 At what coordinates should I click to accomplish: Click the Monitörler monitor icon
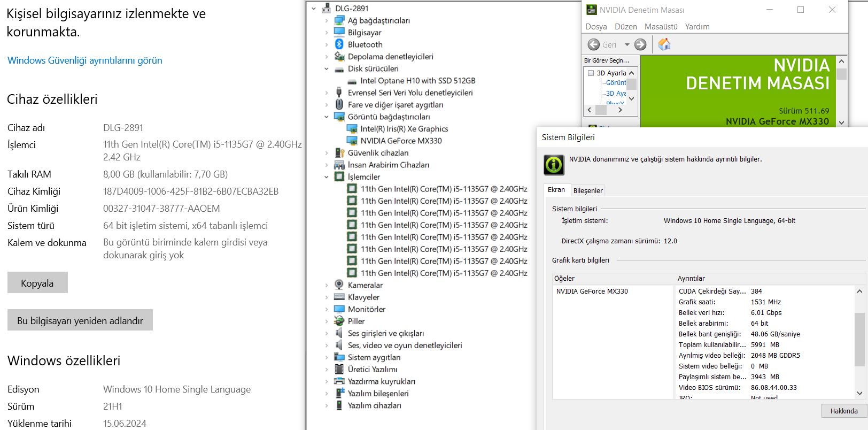coord(339,309)
